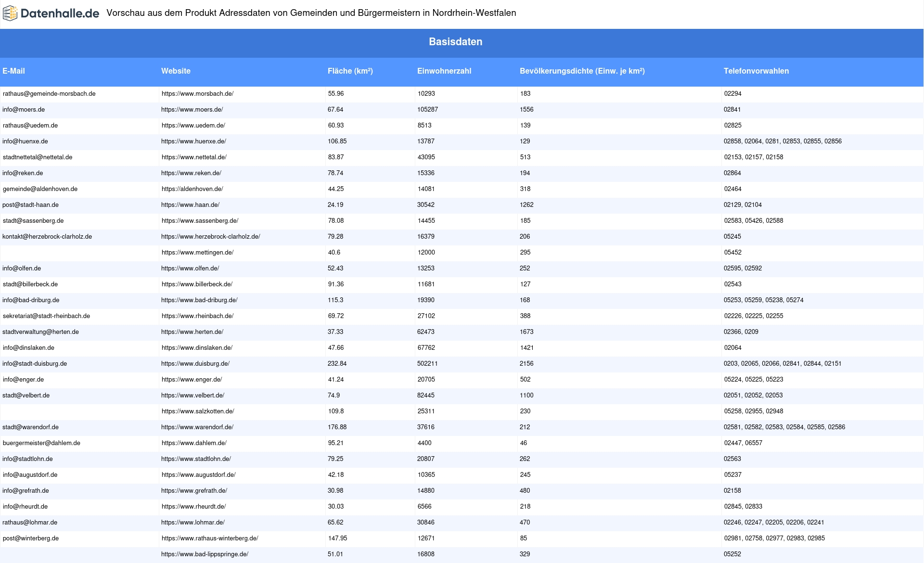
Task: Select https://www.nettetal.de/ cell
Action: tap(194, 157)
